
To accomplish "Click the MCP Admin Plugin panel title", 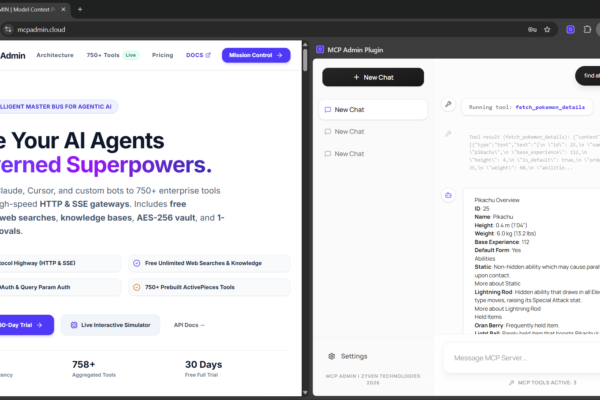I will [x=355, y=50].
